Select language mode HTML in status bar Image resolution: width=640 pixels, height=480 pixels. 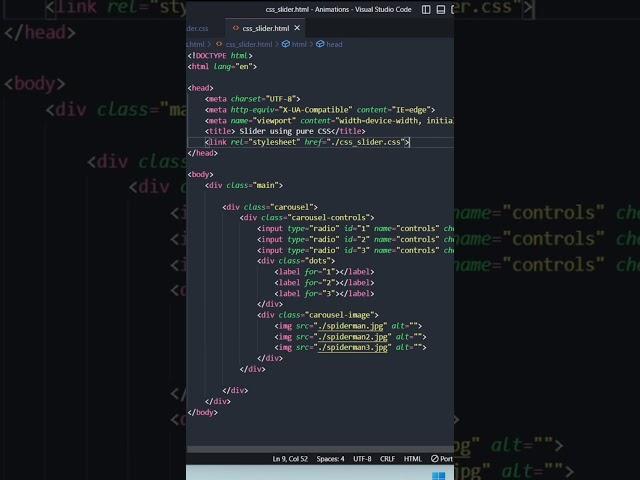pos(412,459)
